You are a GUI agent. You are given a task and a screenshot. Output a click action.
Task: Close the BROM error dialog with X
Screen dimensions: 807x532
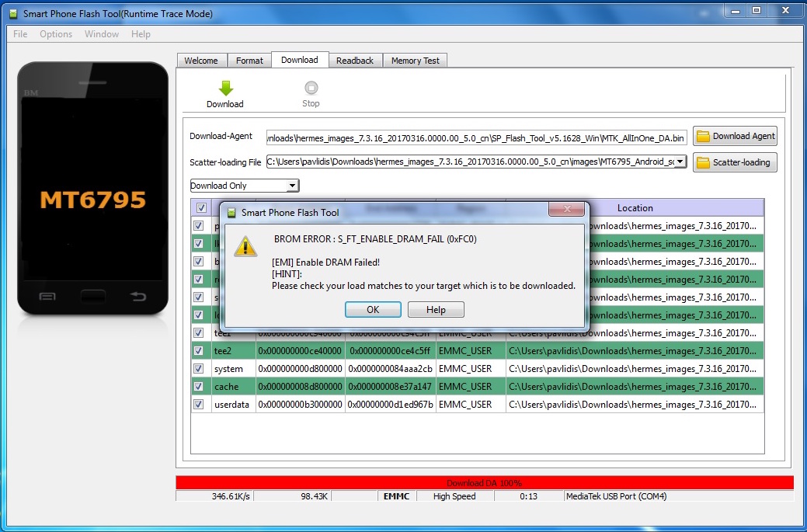click(x=566, y=211)
